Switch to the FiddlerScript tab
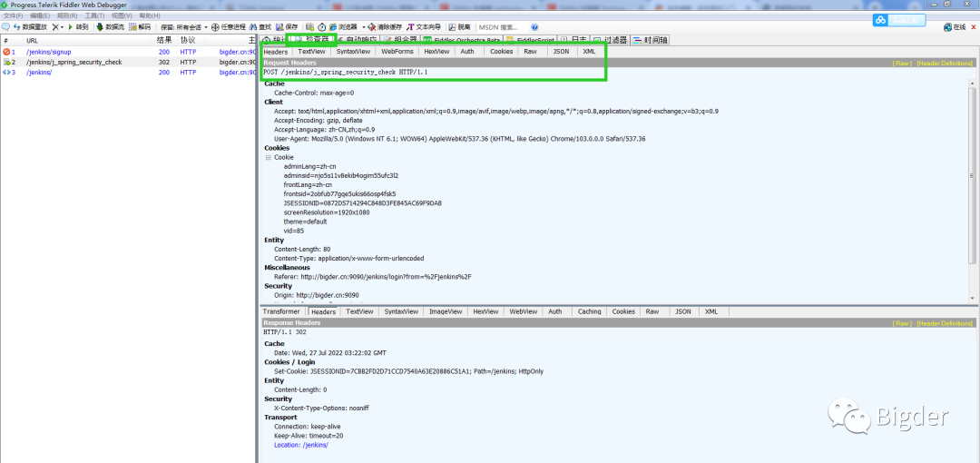 coord(531,41)
